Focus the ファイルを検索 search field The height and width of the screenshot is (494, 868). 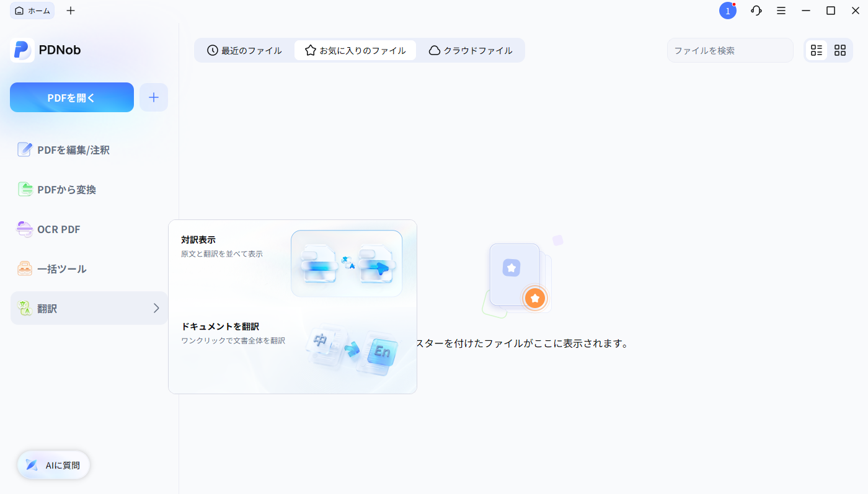point(730,50)
